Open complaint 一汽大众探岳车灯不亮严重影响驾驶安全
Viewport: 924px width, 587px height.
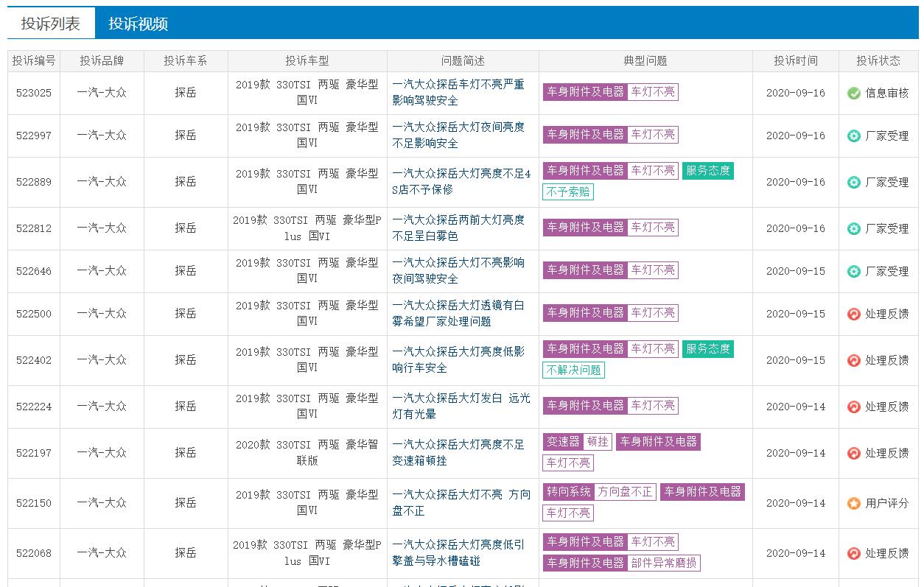click(458, 93)
